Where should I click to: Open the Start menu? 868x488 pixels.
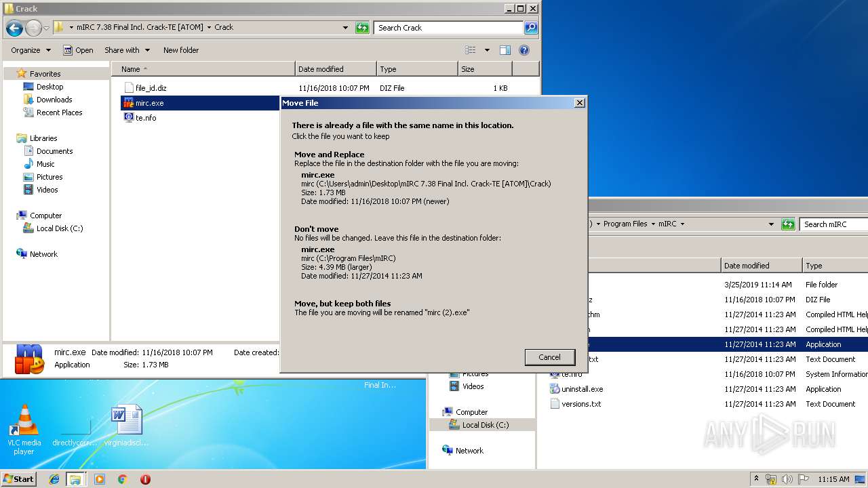(x=19, y=479)
